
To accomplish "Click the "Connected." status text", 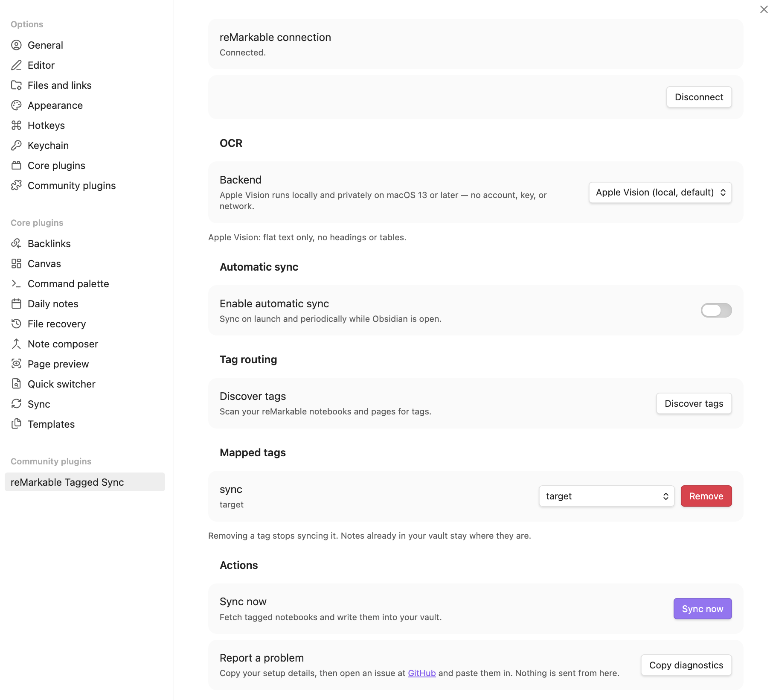I will point(243,52).
